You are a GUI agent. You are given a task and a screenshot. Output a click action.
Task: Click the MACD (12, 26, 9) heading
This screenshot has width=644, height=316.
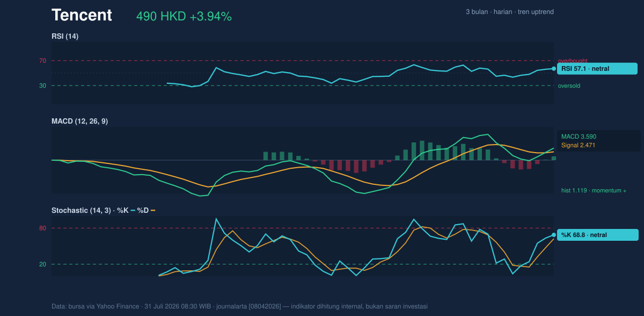click(79, 121)
